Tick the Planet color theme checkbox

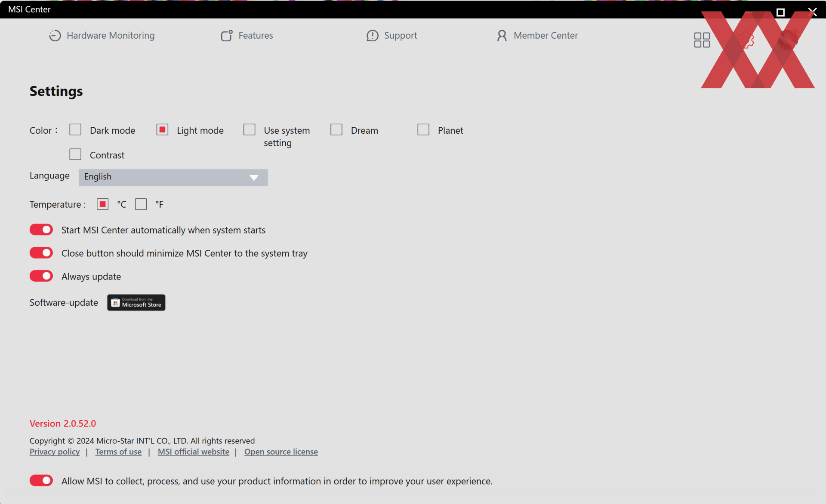(x=423, y=129)
